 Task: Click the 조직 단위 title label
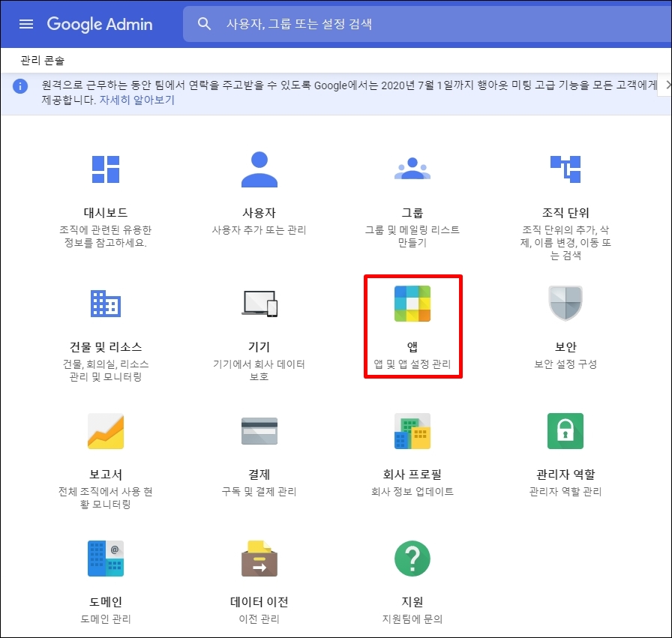tap(565, 212)
